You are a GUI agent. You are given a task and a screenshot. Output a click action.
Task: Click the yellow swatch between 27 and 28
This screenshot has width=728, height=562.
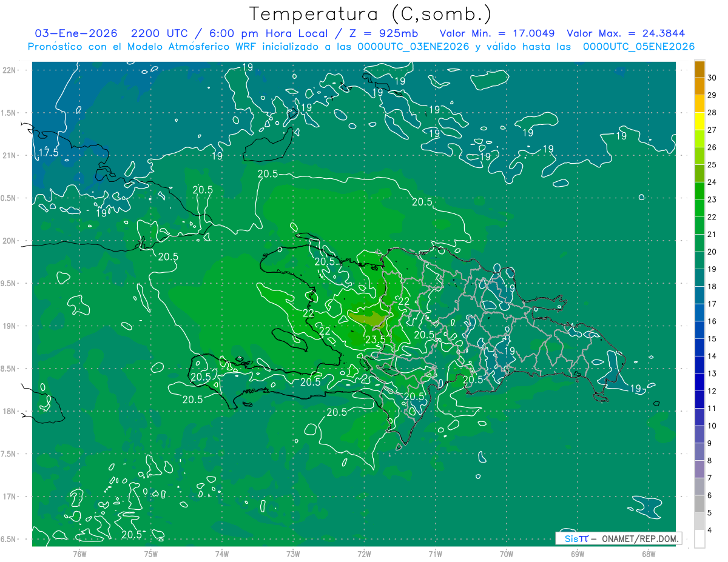[699, 121]
